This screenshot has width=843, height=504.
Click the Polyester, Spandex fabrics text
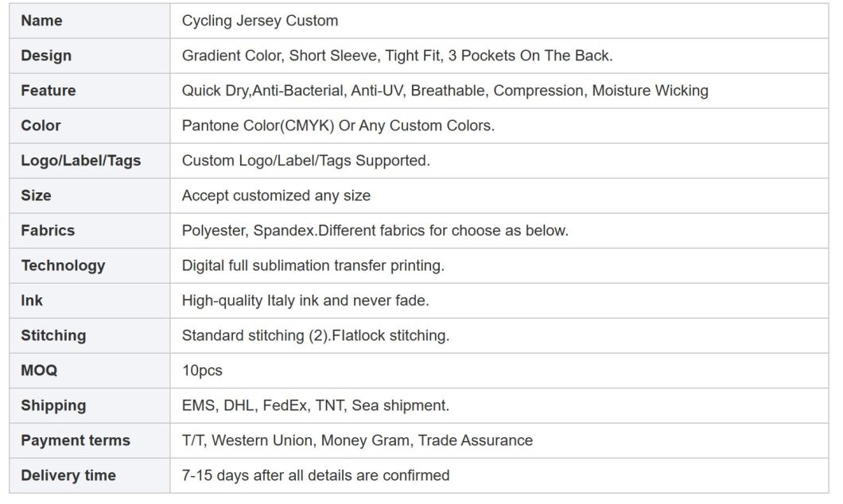point(375,231)
